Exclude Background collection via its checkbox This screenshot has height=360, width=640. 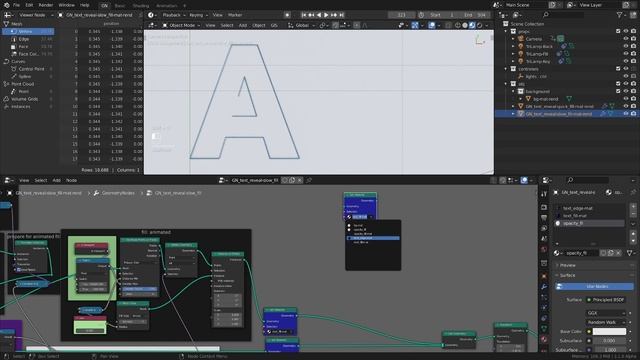coord(618,91)
